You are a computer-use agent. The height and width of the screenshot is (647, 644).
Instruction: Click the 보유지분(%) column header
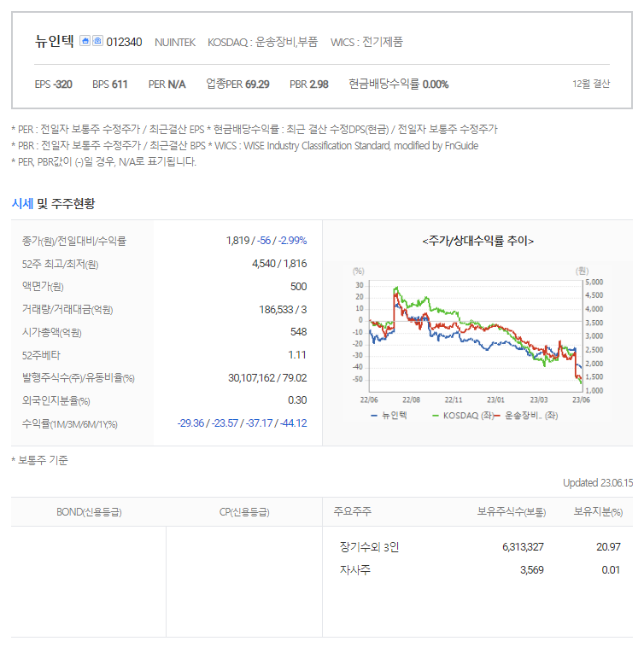click(598, 512)
